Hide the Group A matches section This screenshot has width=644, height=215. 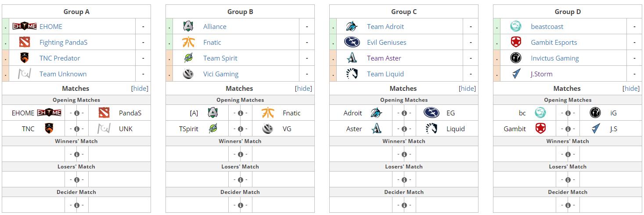pyautogui.click(x=140, y=88)
